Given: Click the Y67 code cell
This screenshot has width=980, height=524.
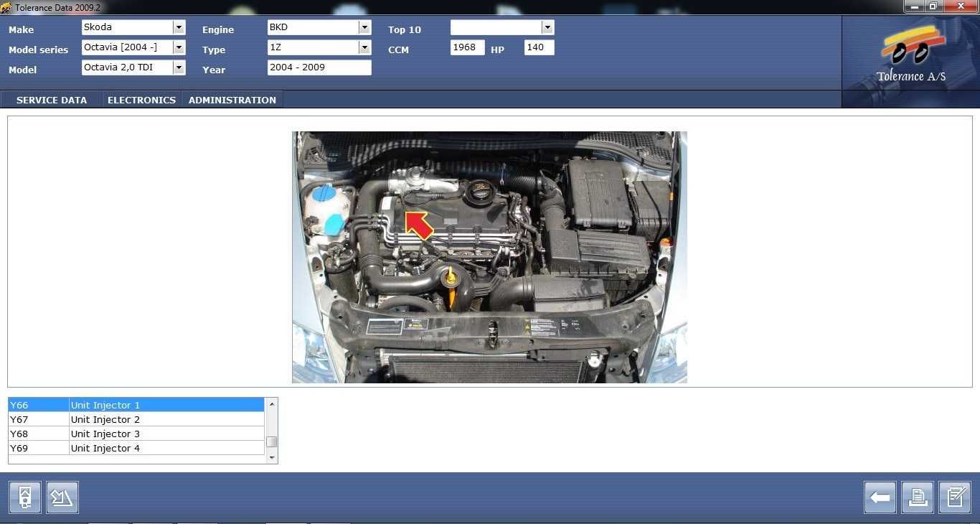Looking at the screenshot, I should click(x=39, y=419).
